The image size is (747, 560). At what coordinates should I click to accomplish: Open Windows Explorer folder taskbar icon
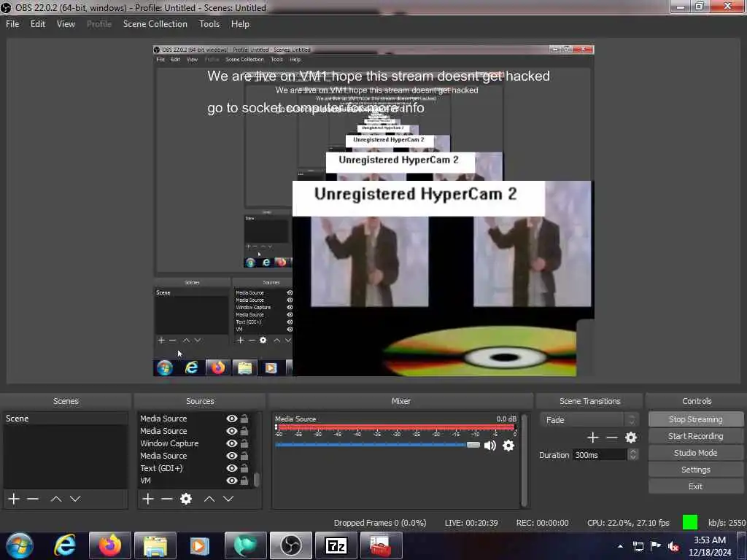click(x=155, y=545)
